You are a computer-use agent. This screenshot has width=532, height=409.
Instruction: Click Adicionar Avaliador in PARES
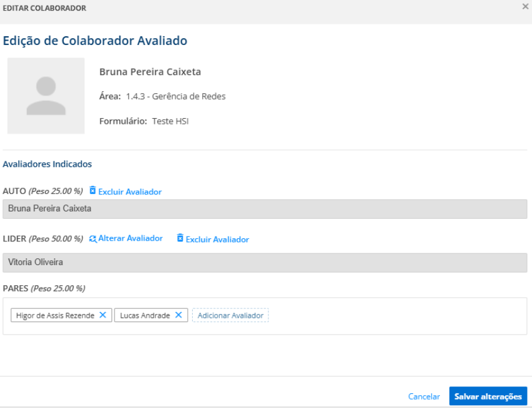pos(230,315)
